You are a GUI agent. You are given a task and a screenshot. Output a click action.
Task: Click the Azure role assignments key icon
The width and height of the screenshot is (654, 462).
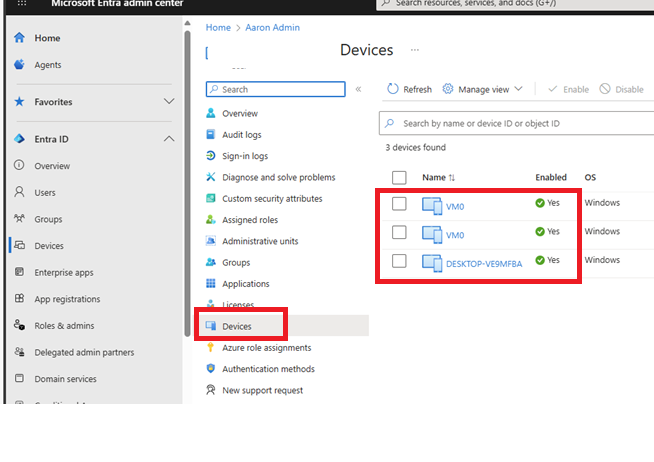point(211,347)
